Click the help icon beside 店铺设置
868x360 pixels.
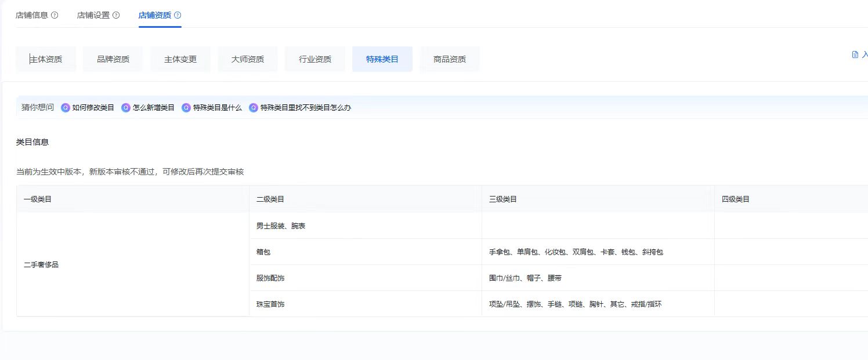[x=116, y=16]
